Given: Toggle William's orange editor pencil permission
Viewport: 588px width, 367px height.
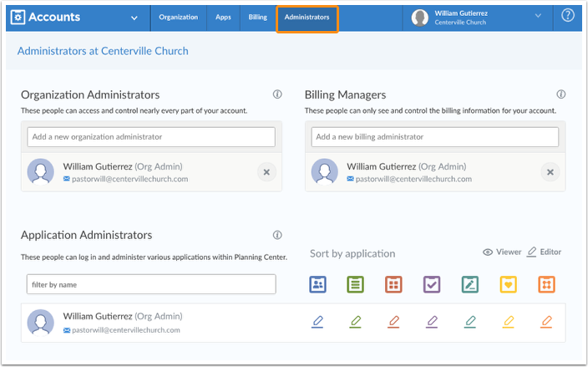Looking at the screenshot, I should (x=546, y=322).
